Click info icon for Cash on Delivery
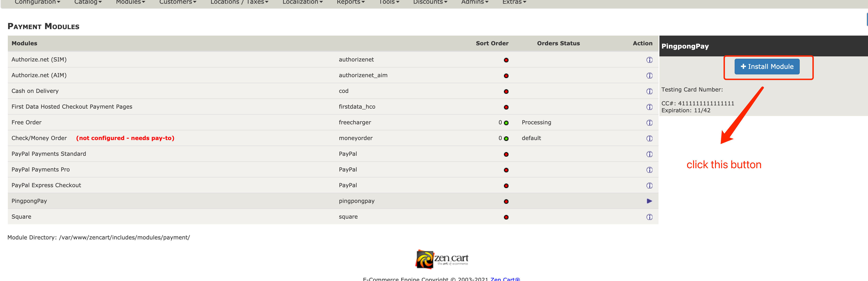 (x=649, y=92)
